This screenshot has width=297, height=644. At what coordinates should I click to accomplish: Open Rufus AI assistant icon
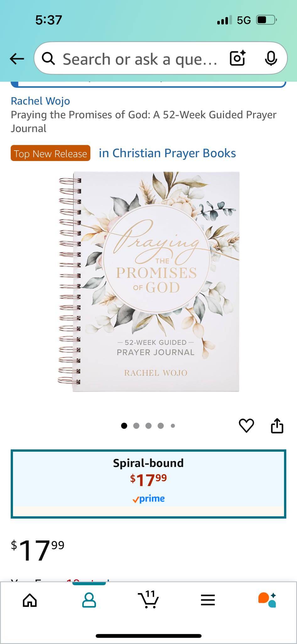[267, 600]
